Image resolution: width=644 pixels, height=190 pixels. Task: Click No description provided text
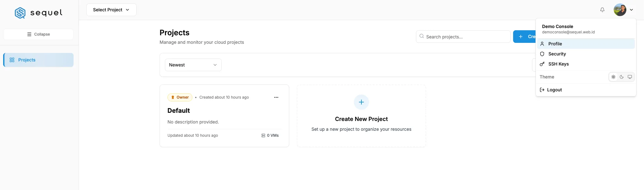click(x=193, y=122)
